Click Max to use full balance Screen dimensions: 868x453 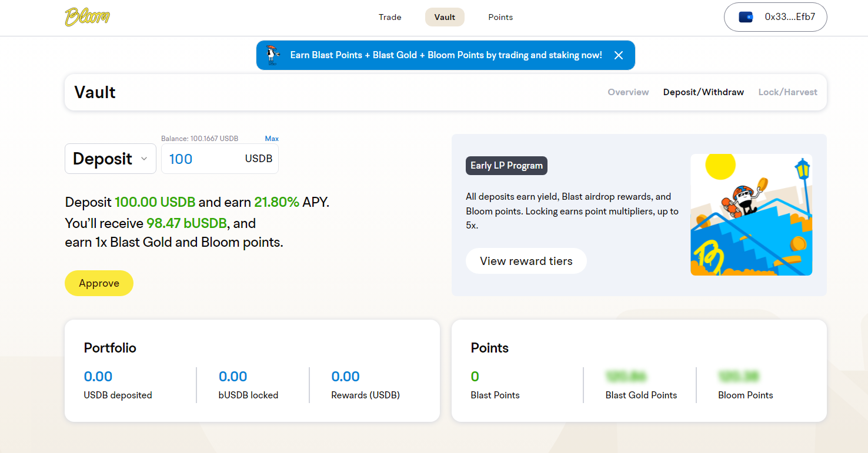(272, 139)
